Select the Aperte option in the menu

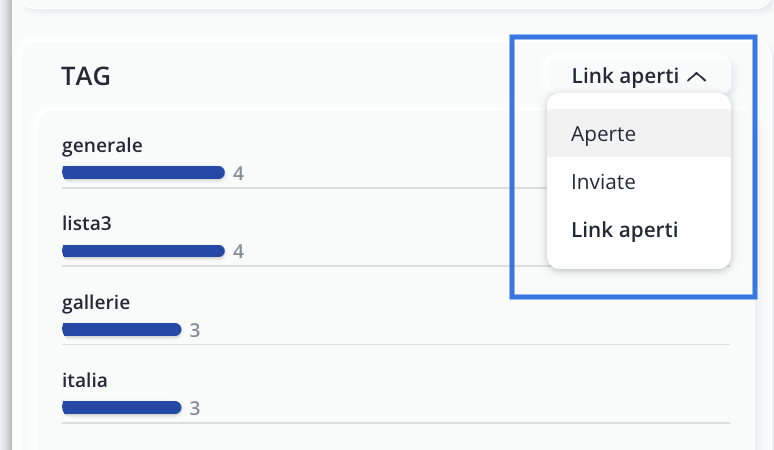[x=604, y=134]
